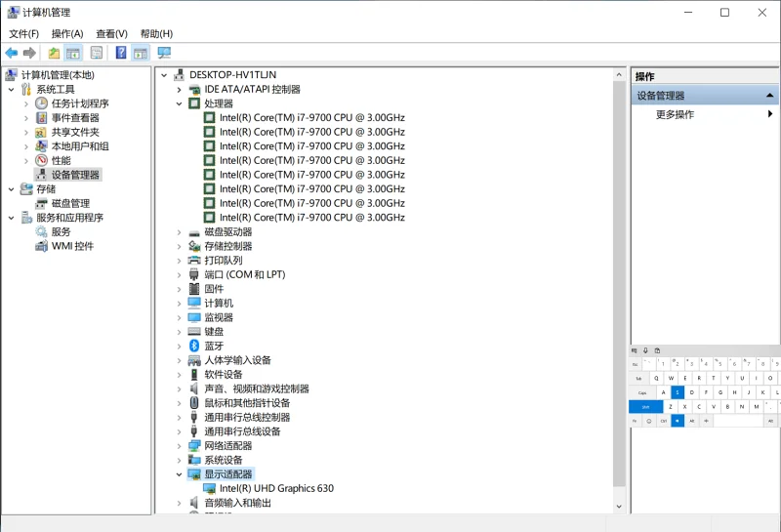Click the 磁盘驱动器 drive icon
The image size is (781, 532).
coord(194,232)
